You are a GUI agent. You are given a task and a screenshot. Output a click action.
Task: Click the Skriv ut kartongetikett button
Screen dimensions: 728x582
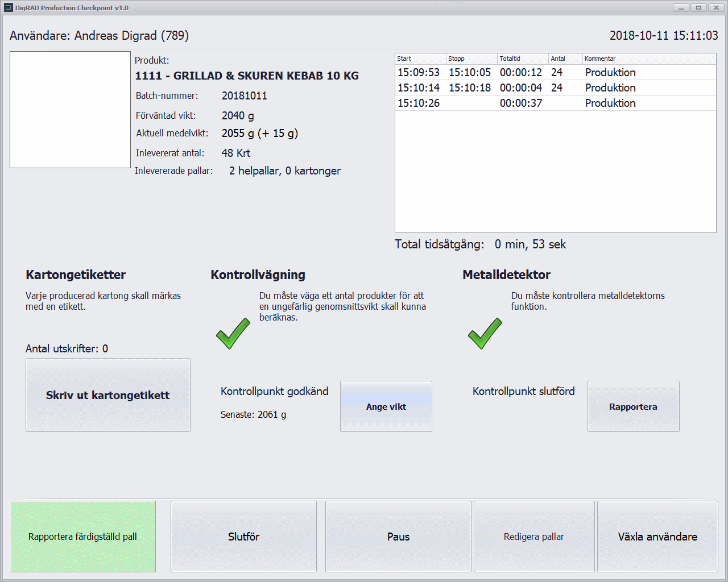coord(108,395)
